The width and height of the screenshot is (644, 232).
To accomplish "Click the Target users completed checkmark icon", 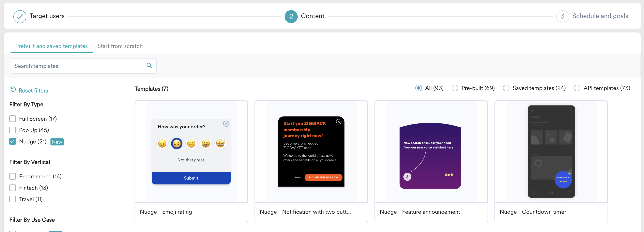I will 20,16.
